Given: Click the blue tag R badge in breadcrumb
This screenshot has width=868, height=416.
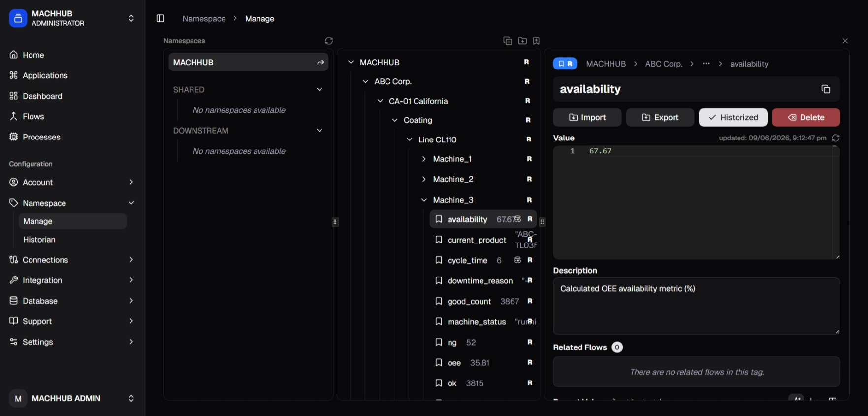Looking at the screenshot, I should (565, 64).
